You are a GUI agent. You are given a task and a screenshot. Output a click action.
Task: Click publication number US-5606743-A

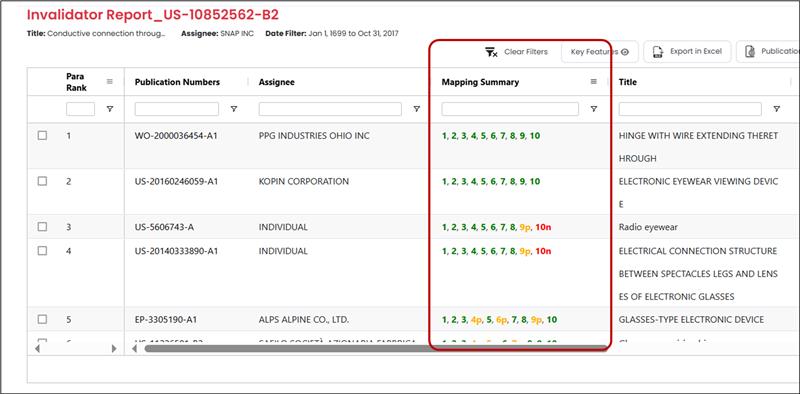(x=164, y=227)
